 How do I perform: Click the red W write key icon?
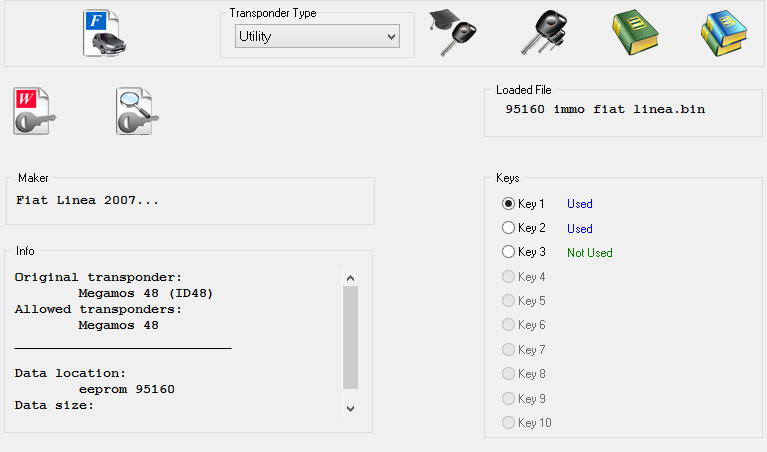point(34,111)
